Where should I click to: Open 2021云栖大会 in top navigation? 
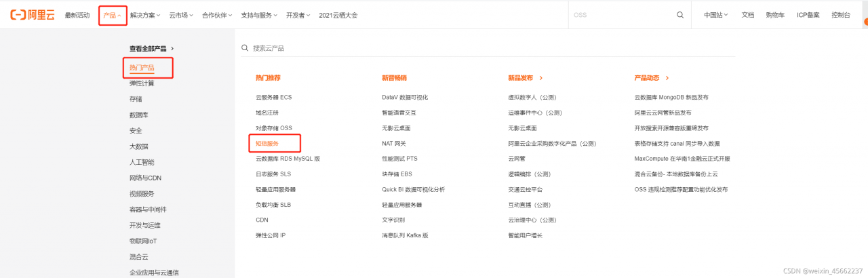[338, 15]
